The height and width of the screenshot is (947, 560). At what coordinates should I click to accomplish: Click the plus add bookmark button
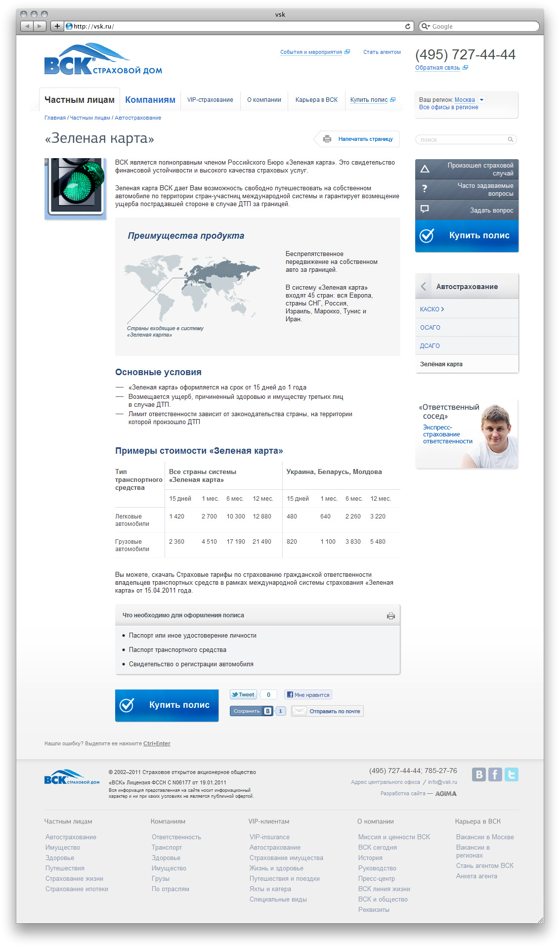tap(57, 26)
